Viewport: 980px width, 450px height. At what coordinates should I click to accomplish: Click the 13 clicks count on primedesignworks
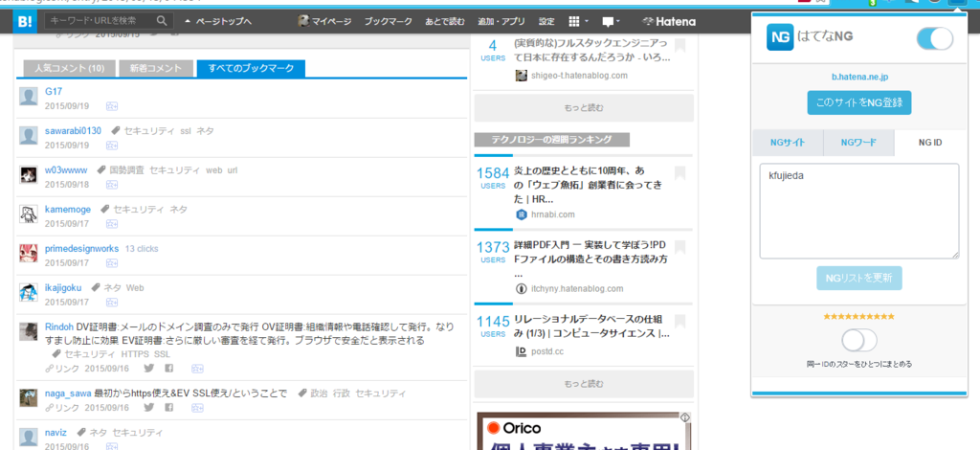coord(142,249)
